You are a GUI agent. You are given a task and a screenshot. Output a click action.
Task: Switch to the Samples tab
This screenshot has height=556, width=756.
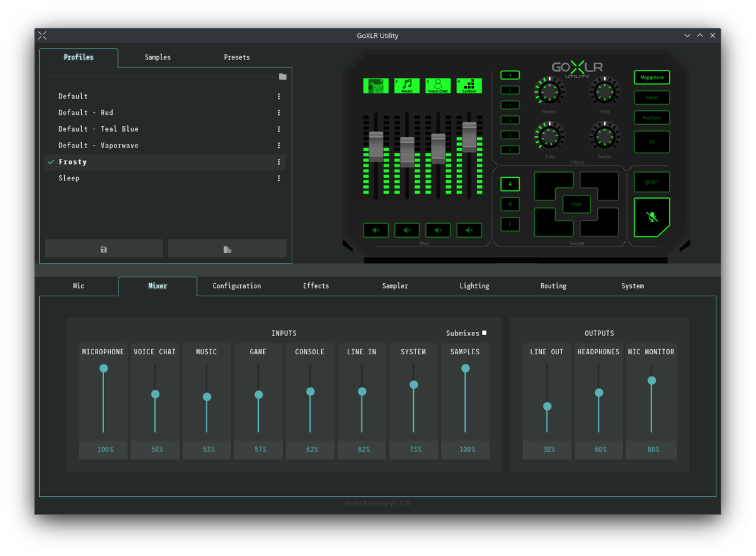157,57
